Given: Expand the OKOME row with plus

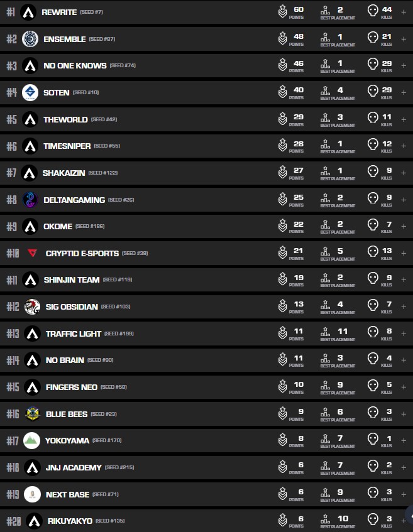Looking at the screenshot, I should (x=404, y=226).
